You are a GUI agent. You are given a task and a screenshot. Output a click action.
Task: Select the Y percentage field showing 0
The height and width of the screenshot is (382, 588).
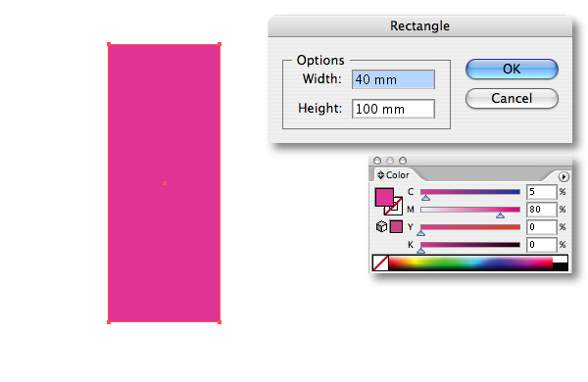(x=542, y=227)
